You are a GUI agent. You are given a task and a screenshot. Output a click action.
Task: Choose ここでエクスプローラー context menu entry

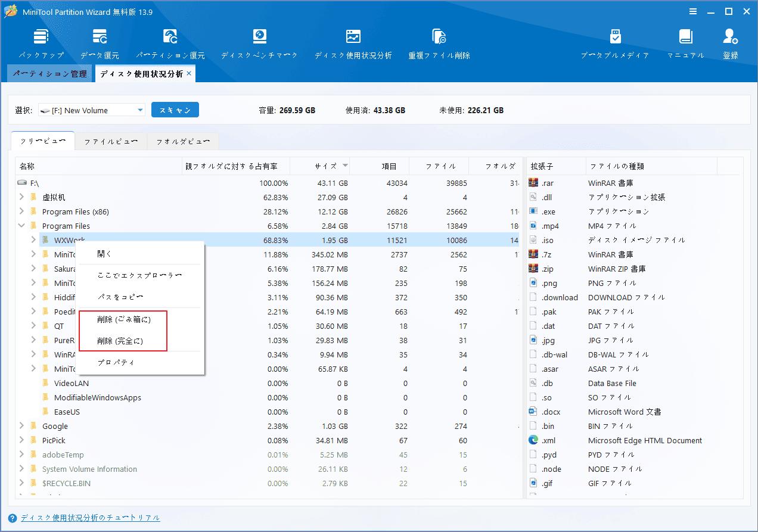141,275
